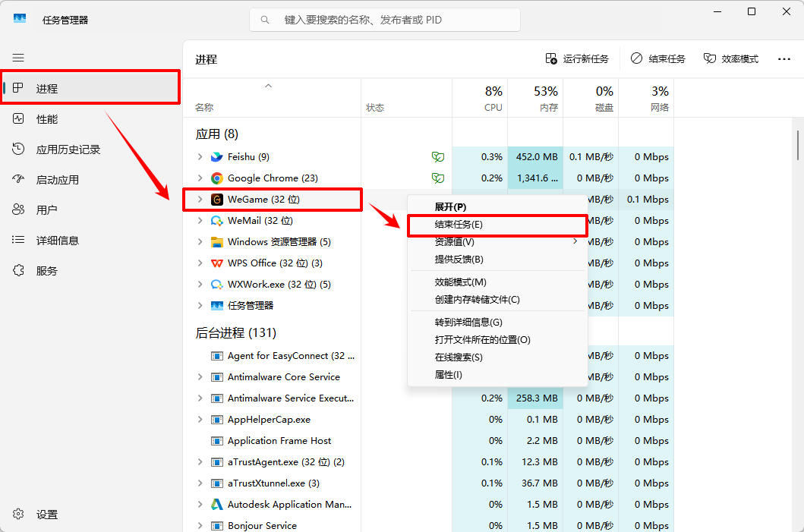Sort by the Status (状态) column header
Viewport: 804px width, 532px height.
click(x=407, y=98)
